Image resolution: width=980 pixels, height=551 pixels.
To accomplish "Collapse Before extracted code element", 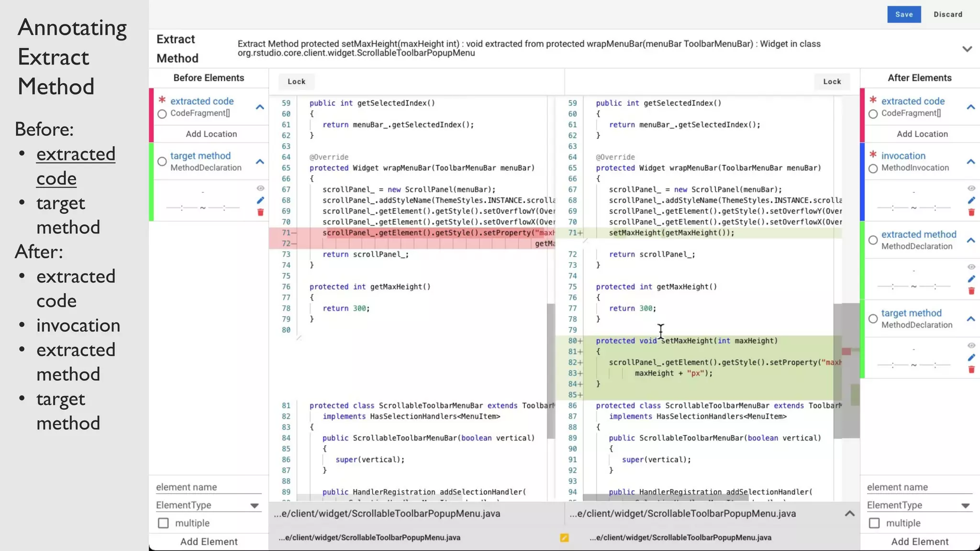I will pyautogui.click(x=260, y=107).
